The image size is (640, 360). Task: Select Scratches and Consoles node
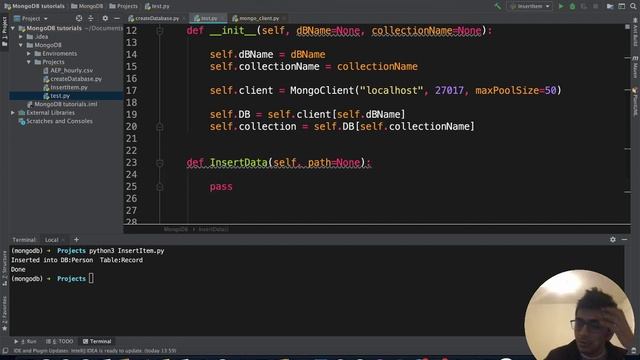pos(56,121)
